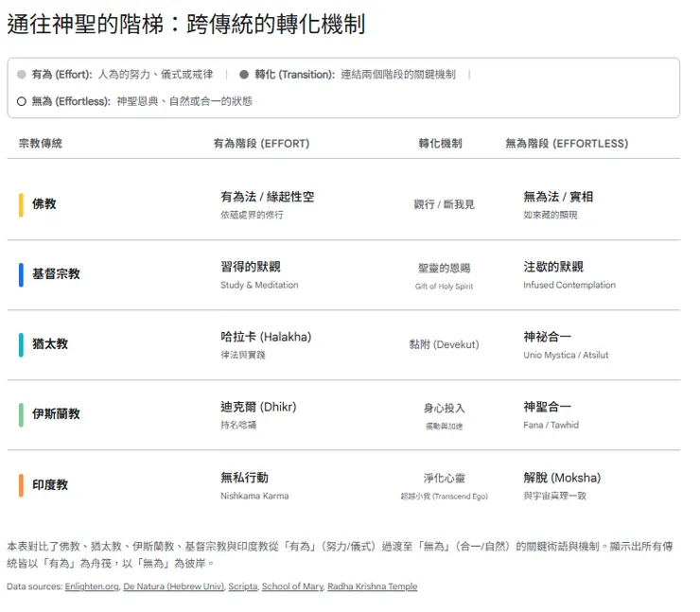The image size is (700, 612).
Task: Click the 迪克爾 (Dhikr) cell
Action: click(258, 407)
